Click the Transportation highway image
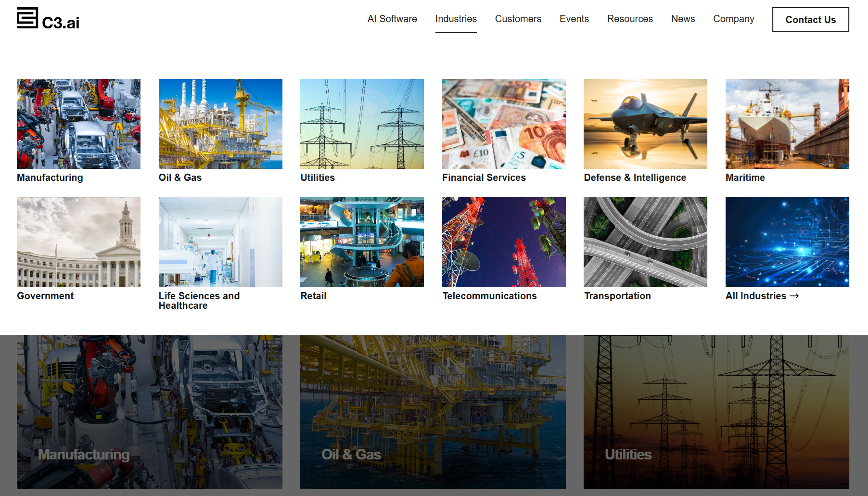This screenshot has height=496, width=868. [x=645, y=242]
